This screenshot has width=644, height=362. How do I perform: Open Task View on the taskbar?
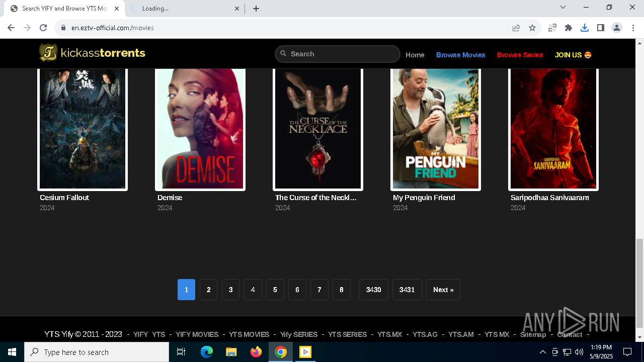coord(181,352)
